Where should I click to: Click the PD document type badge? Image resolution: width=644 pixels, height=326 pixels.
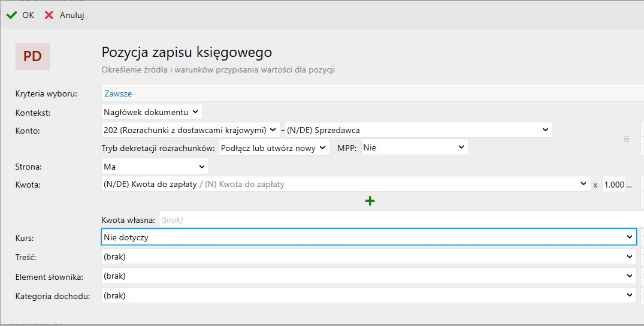(x=32, y=56)
